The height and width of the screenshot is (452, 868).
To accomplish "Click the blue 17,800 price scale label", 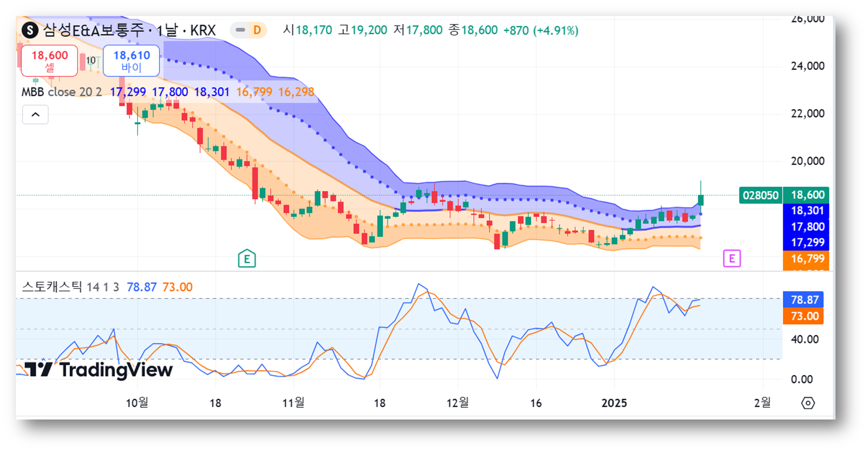I will pyautogui.click(x=806, y=226).
